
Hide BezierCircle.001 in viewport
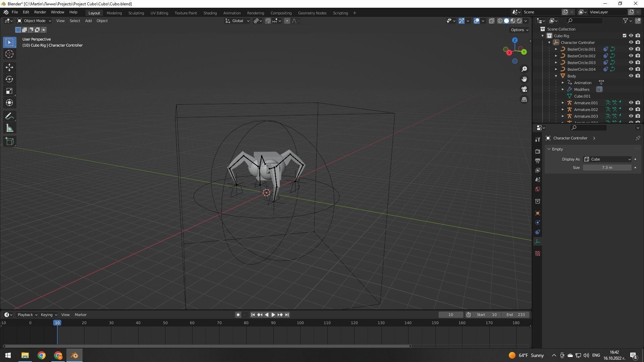(631, 49)
